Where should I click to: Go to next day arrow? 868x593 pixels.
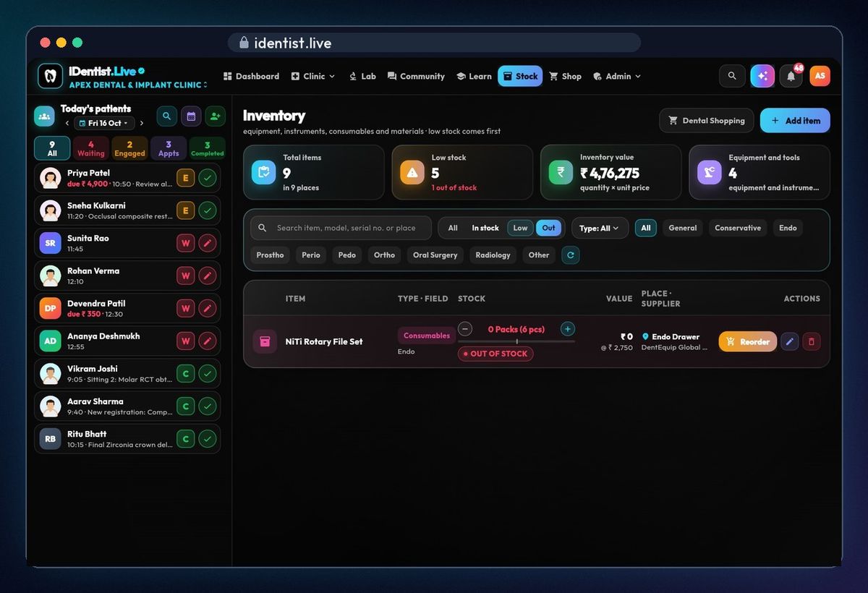141,124
